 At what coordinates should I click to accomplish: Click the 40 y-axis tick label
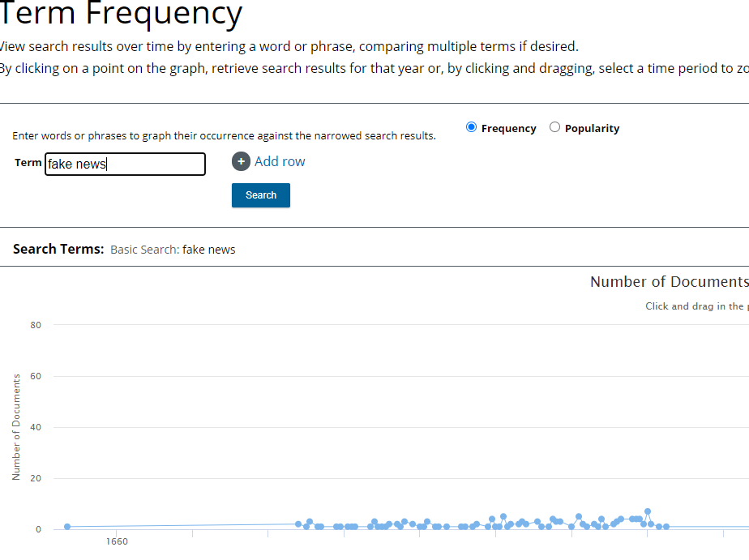click(36, 427)
